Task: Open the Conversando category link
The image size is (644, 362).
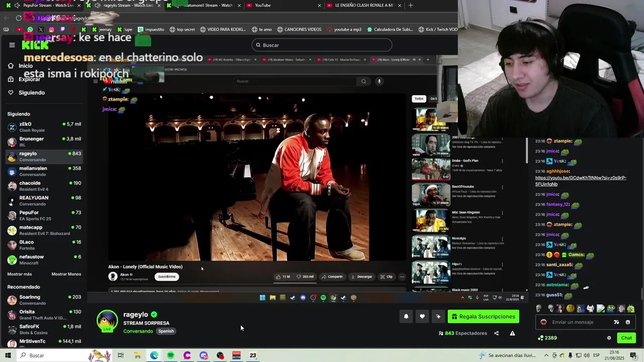Action: (138, 331)
